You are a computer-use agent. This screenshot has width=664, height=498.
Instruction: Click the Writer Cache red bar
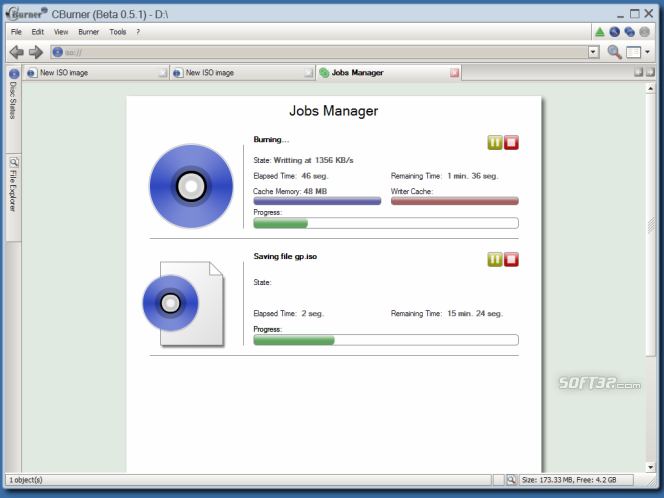pos(455,201)
